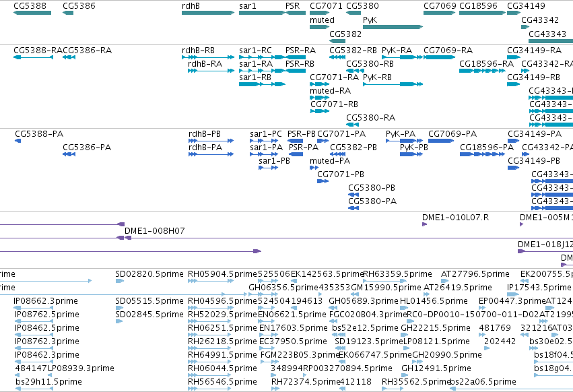Screen dimensions: 573x392
Task: Click the muted gene label
Action: pyautogui.click(x=322, y=20)
